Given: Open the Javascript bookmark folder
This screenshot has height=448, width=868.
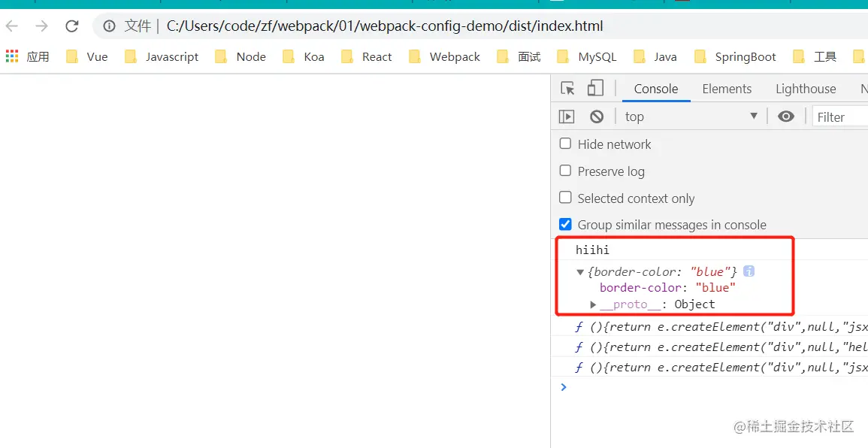Looking at the screenshot, I should (x=161, y=56).
